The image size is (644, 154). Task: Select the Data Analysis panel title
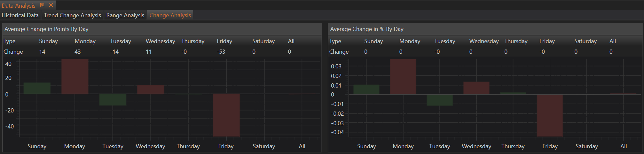click(19, 5)
